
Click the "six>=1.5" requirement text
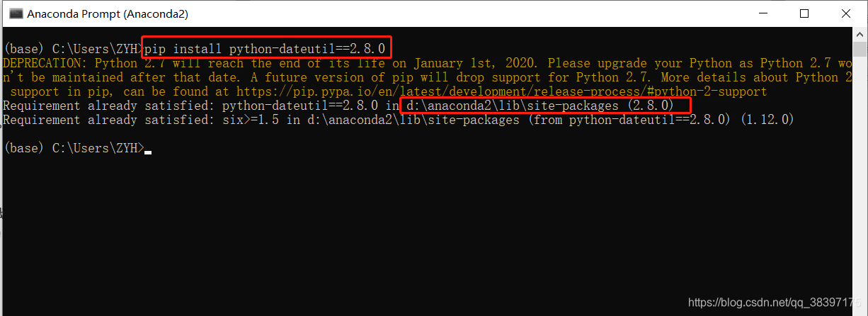click(250, 120)
